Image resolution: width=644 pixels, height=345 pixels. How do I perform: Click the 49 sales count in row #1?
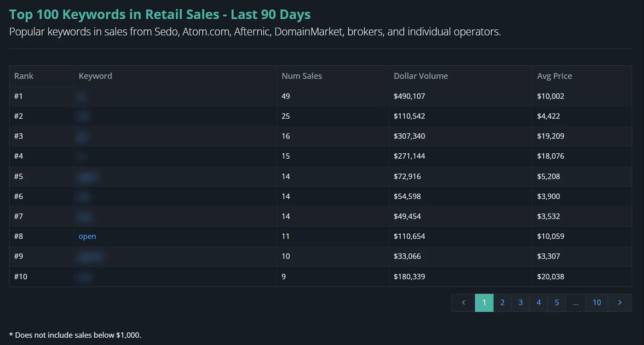pos(286,96)
